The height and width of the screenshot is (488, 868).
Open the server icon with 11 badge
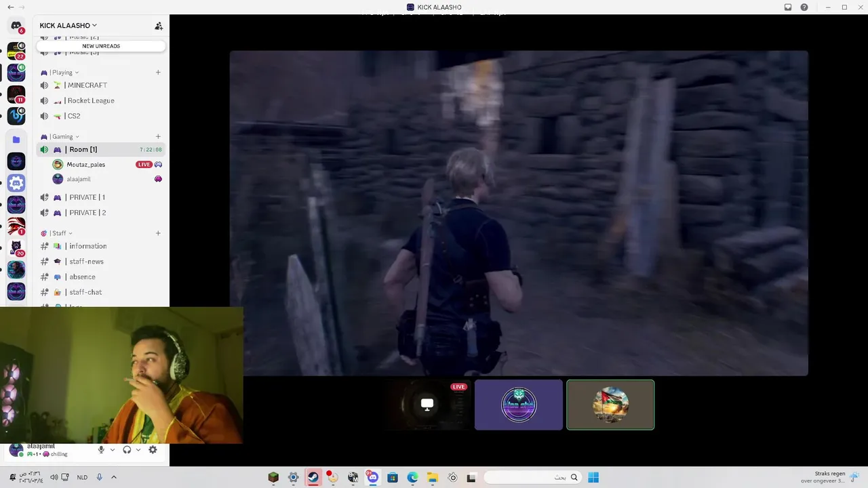click(x=16, y=94)
